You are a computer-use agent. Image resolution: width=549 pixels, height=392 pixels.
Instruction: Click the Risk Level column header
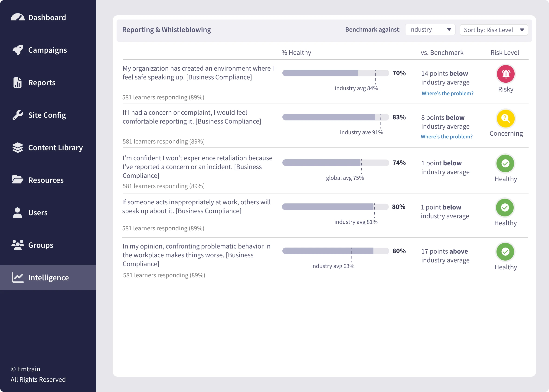click(x=505, y=53)
